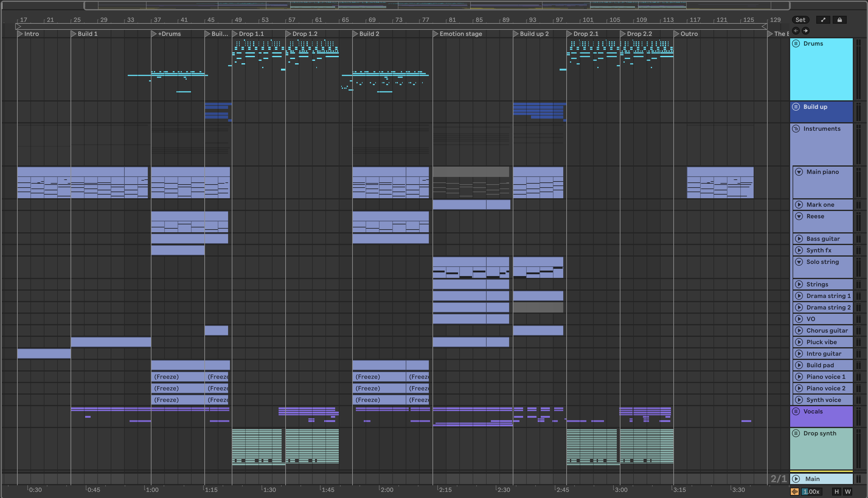Toggle the H track height optimizer
The width and height of the screenshot is (868, 498).
(837, 492)
